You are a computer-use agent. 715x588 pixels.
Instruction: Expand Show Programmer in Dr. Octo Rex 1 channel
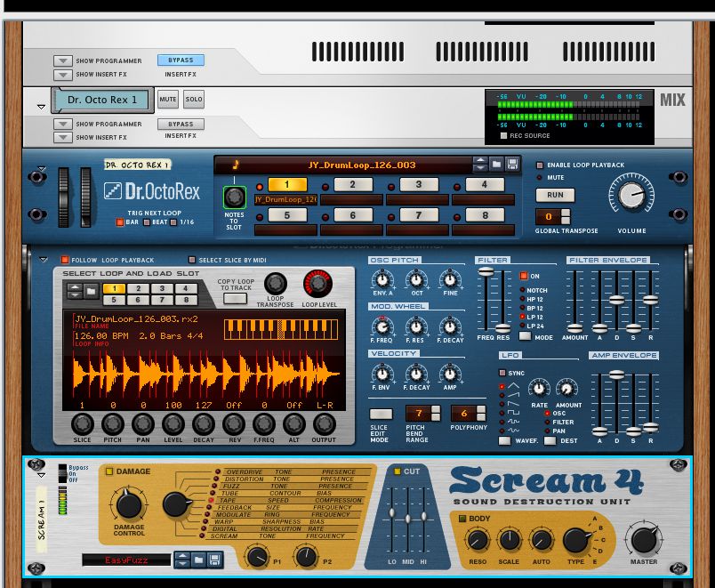63,124
